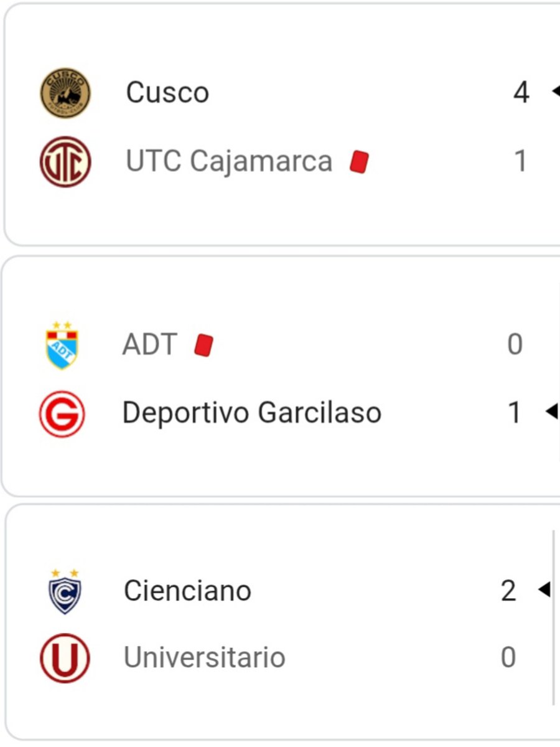Click the red card next to UTC Cajamarca
The width and height of the screenshot is (560, 747).
pos(359,162)
